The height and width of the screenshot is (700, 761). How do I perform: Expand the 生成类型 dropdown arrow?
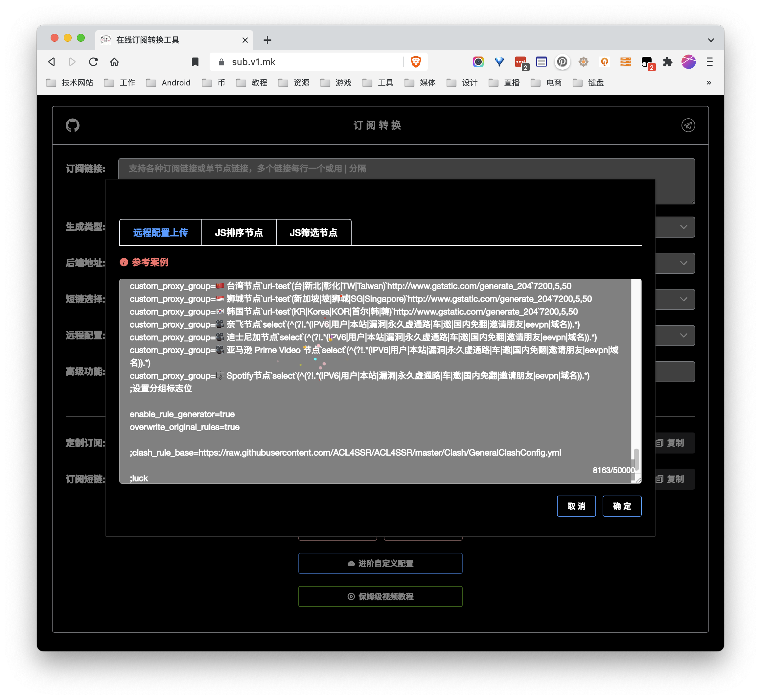683,227
